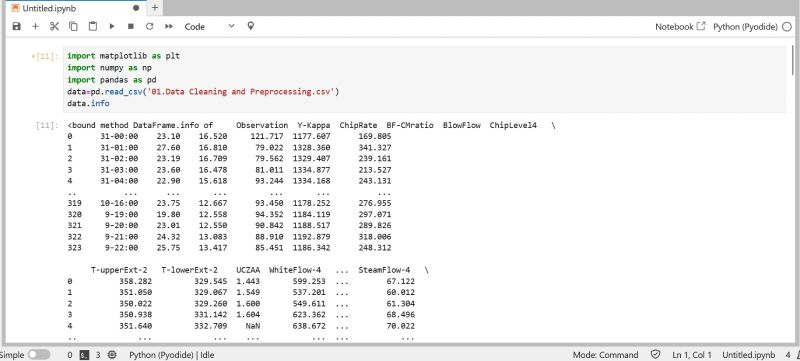
Task: Copy the selected cell
Action: (x=73, y=27)
